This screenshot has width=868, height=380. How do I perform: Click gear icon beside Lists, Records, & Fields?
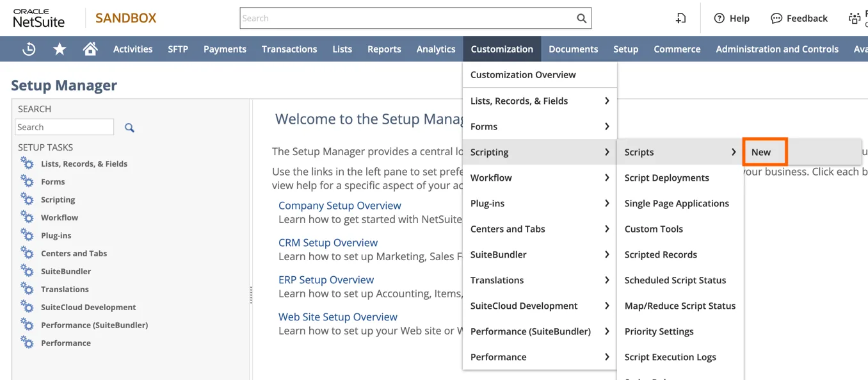(x=27, y=163)
